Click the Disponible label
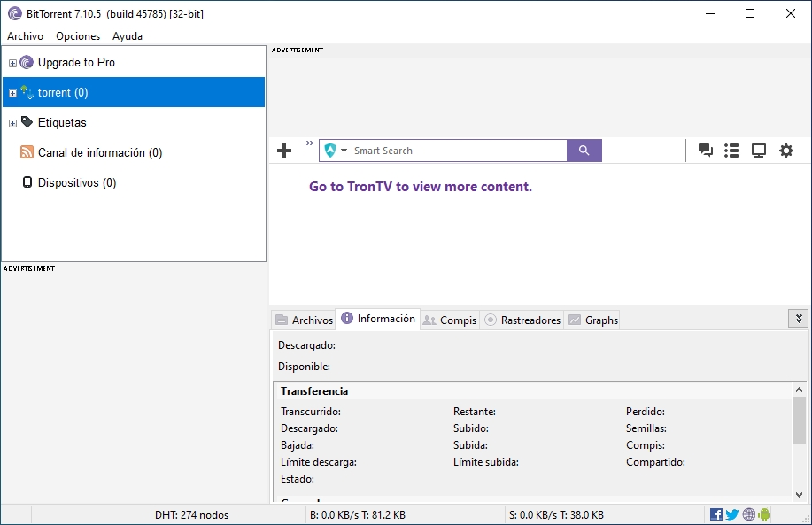The image size is (812, 525). (304, 366)
